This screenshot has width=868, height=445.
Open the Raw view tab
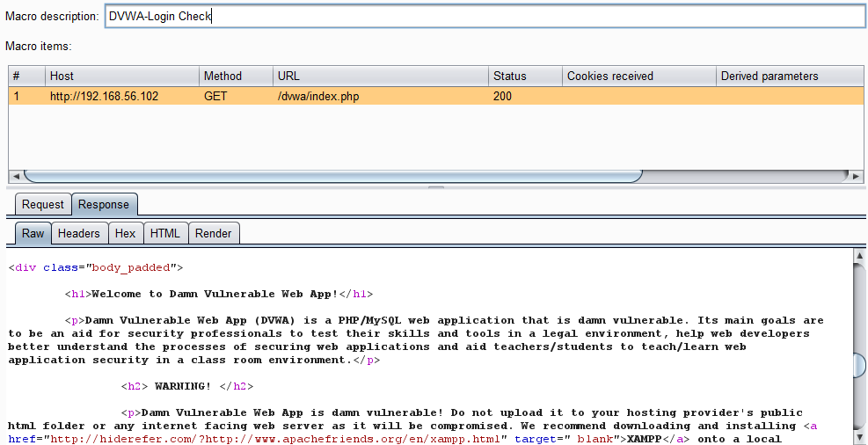click(33, 234)
